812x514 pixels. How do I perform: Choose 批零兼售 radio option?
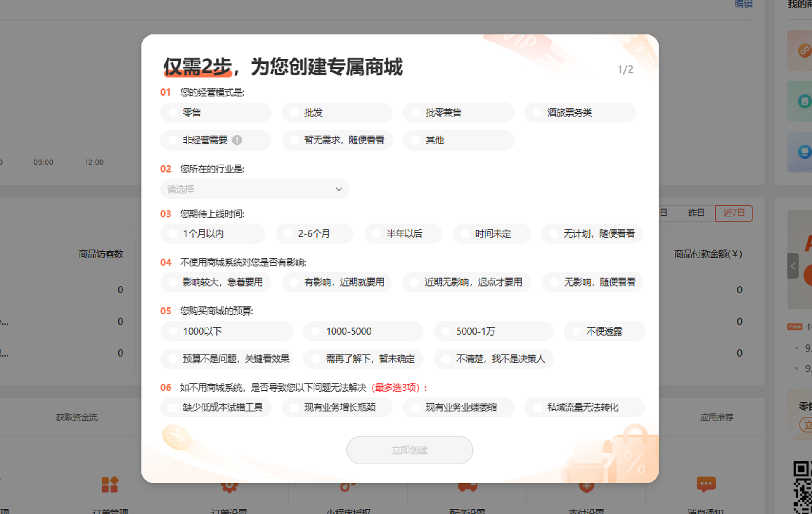coord(416,113)
